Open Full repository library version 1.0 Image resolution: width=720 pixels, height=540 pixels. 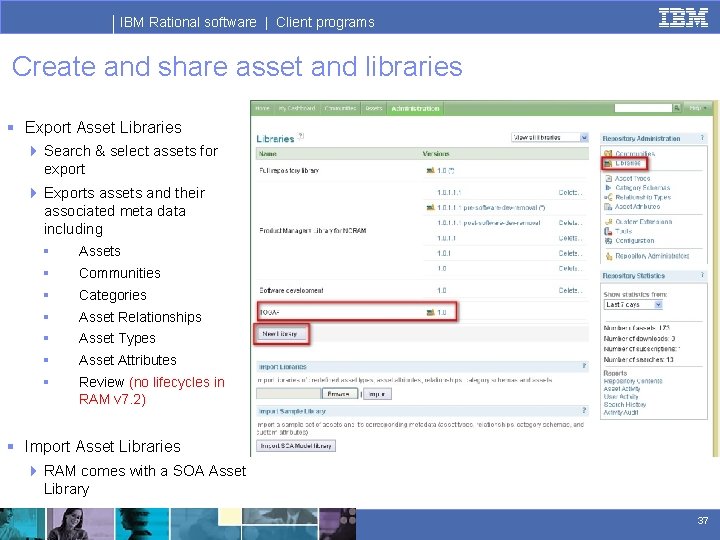point(445,170)
